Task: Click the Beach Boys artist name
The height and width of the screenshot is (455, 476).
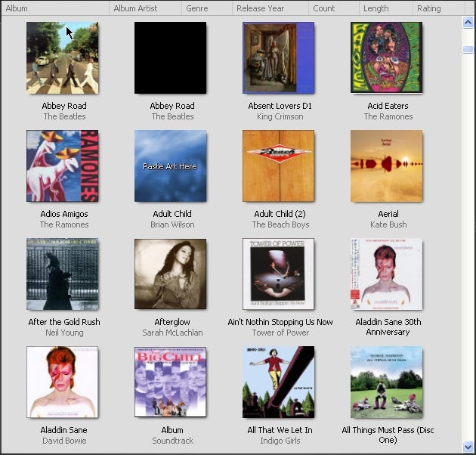Action: [x=280, y=224]
